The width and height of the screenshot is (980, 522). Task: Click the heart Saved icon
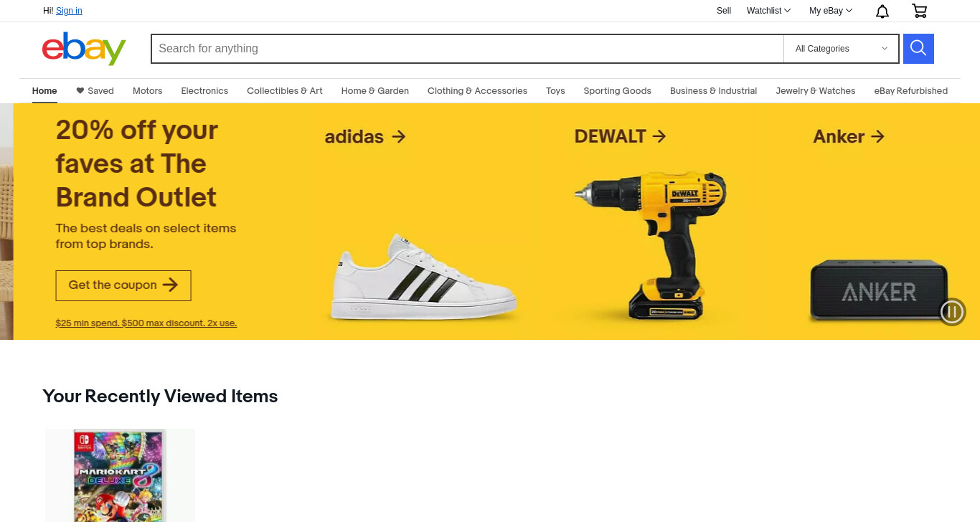click(80, 91)
